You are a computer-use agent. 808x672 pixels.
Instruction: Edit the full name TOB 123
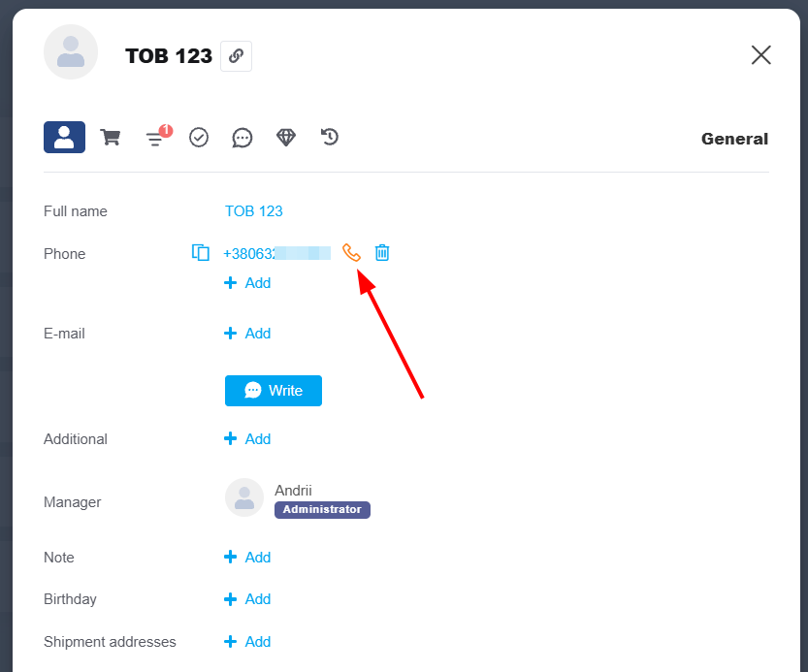point(254,211)
